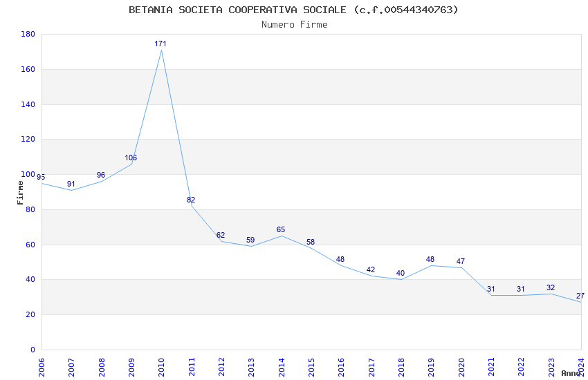The height and width of the screenshot is (380, 588).
Task: Click the data label 27 for 2024
Action: pos(580,296)
